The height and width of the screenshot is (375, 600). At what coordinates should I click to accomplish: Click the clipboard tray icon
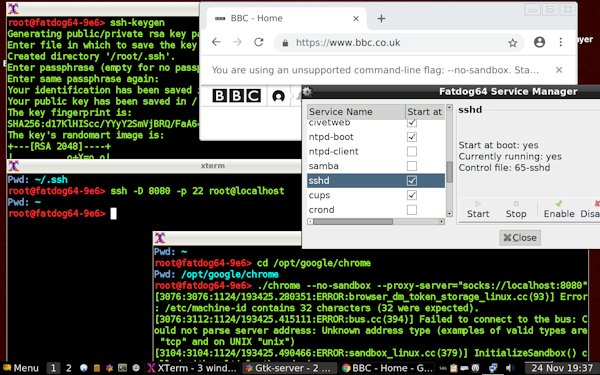click(454, 368)
